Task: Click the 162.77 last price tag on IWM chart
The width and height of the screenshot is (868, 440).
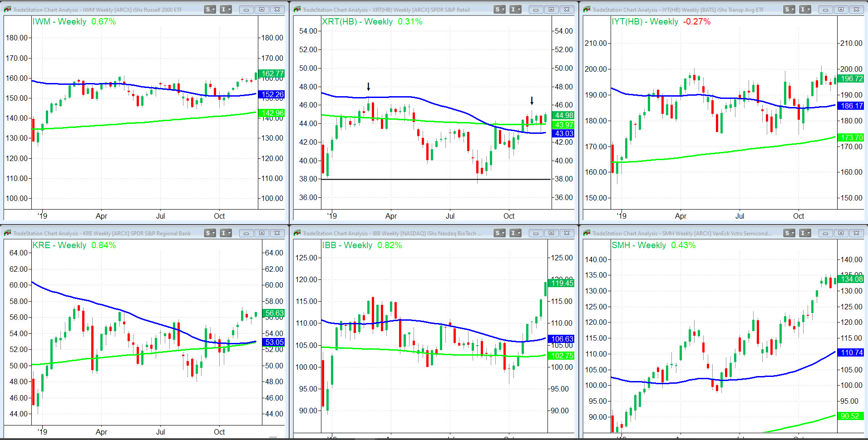Action: pyautogui.click(x=272, y=73)
